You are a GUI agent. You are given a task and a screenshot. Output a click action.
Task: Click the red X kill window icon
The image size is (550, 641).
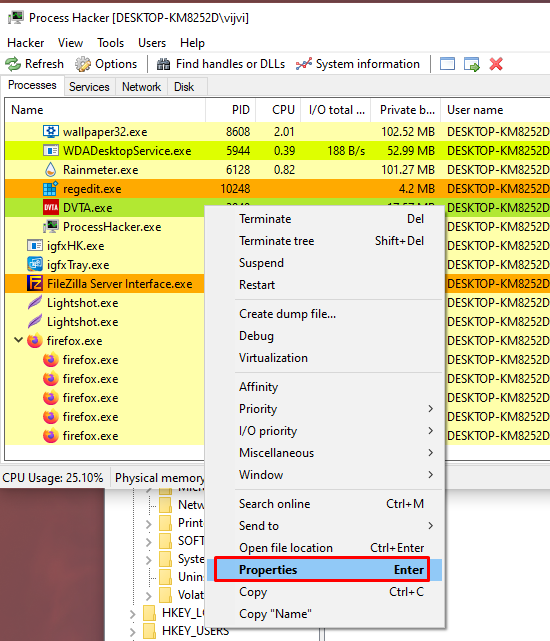496,64
